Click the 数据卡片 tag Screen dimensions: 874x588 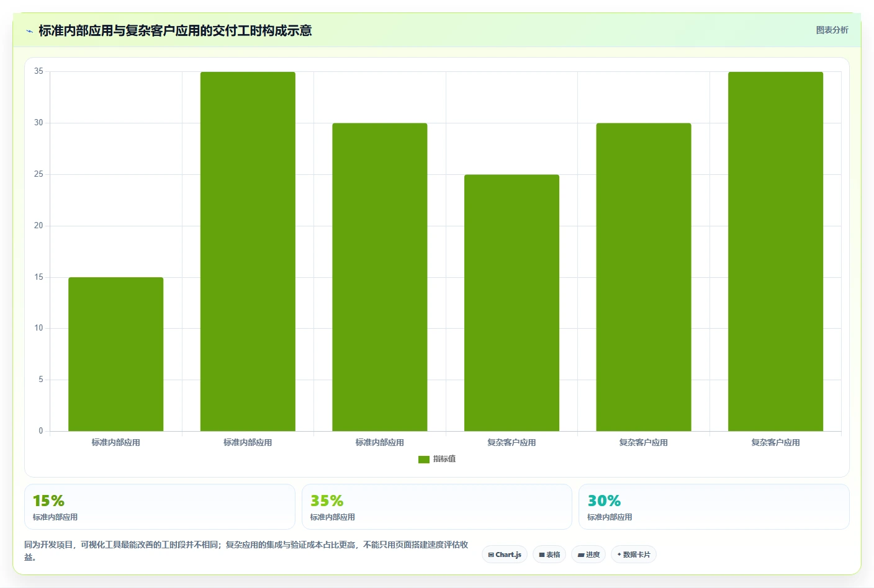coord(634,555)
